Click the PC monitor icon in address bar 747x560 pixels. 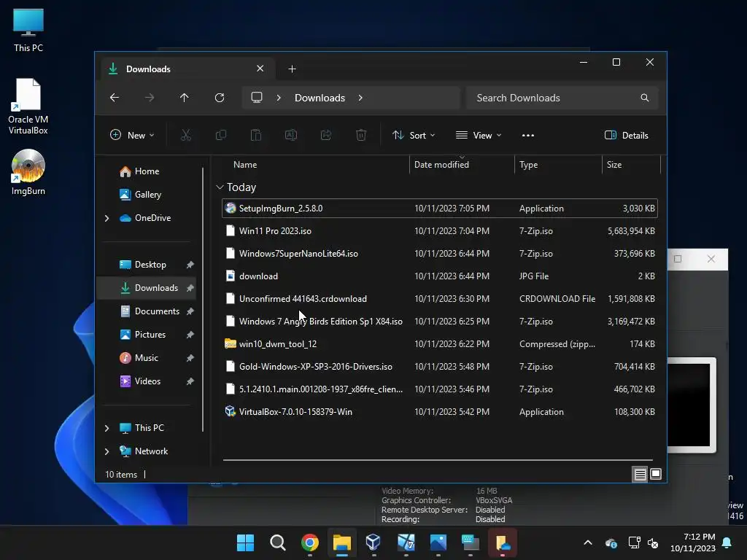(257, 97)
